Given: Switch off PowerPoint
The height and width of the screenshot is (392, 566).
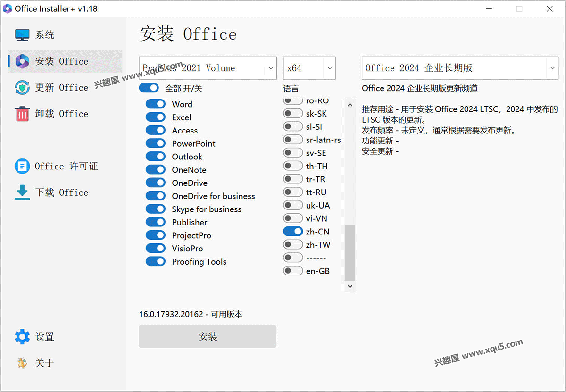Looking at the screenshot, I should pyautogui.click(x=155, y=143).
